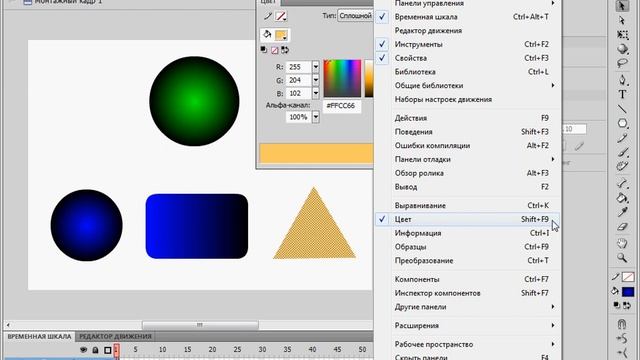
Task: Pick a hue in the color spectrum
Action: pyautogui.click(x=342, y=78)
